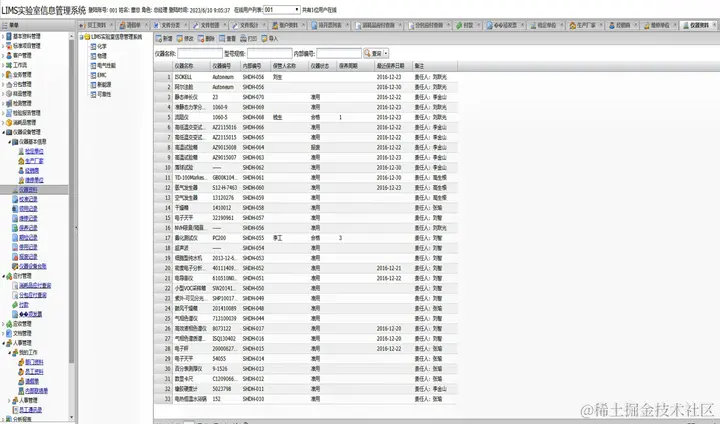Switch to the 仪器资料 tab

point(699,25)
